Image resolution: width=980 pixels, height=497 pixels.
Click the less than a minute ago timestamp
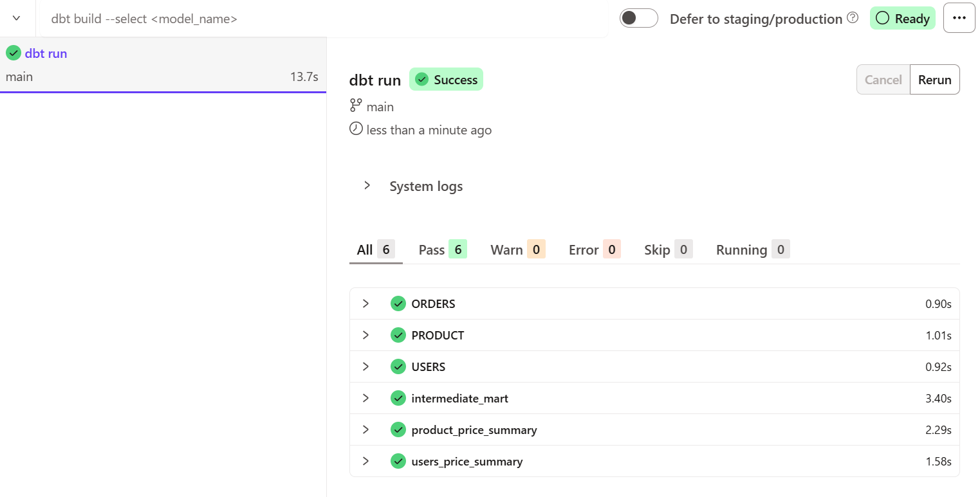[429, 130]
